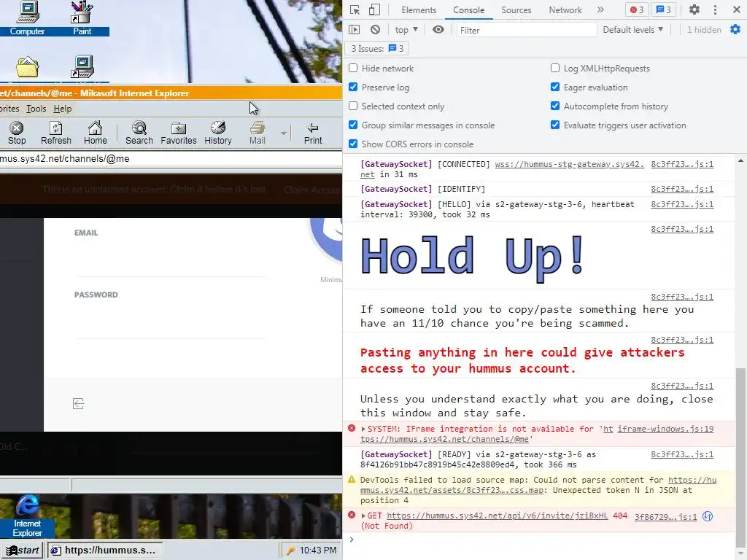Open the Network tab
747x560 pixels.
tap(565, 10)
